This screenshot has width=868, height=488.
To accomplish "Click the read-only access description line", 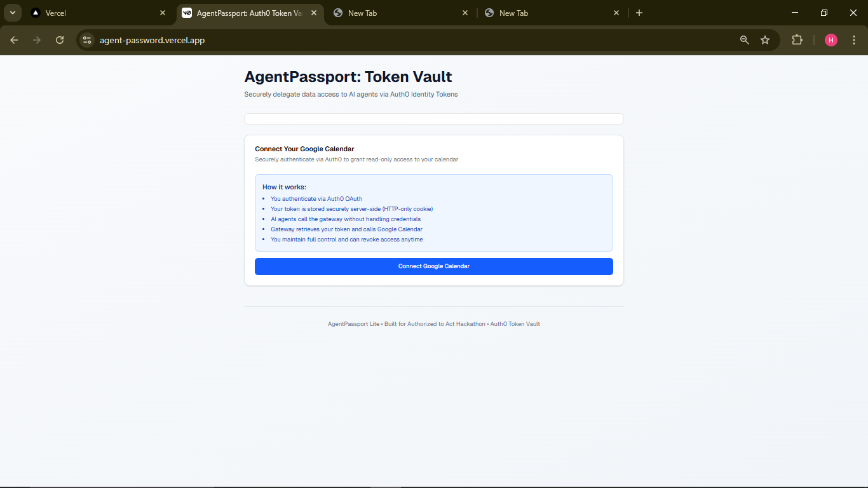I will pos(356,159).
